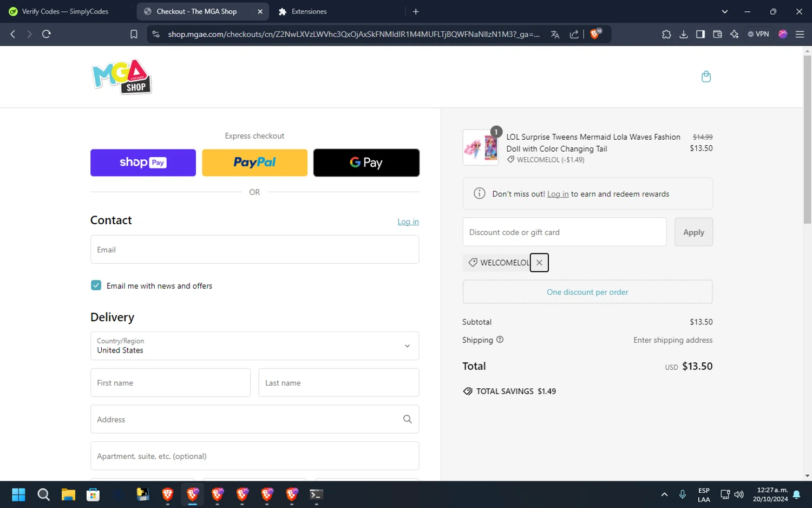Image resolution: width=812 pixels, height=508 pixels.
Task: Switch to Verify Codes — SimplyCodes tab
Action: click(66, 11)
